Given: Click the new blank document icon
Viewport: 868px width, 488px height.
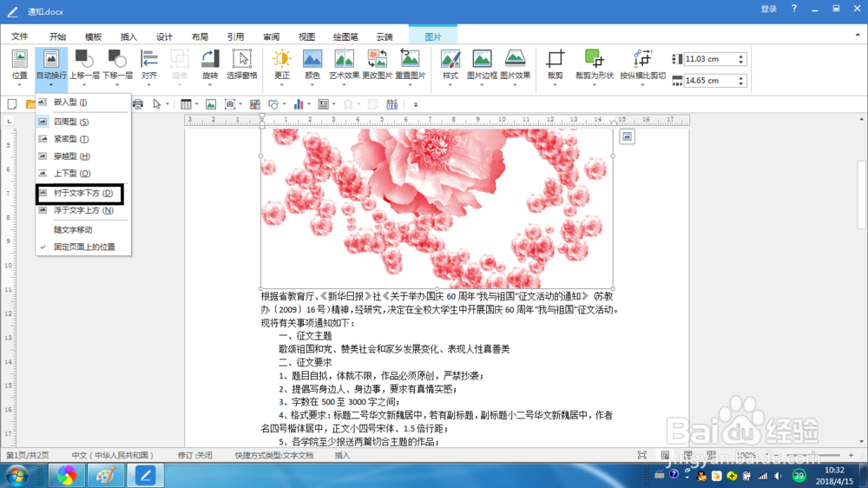Looking at the screenshot, I should tap(12, 104).
